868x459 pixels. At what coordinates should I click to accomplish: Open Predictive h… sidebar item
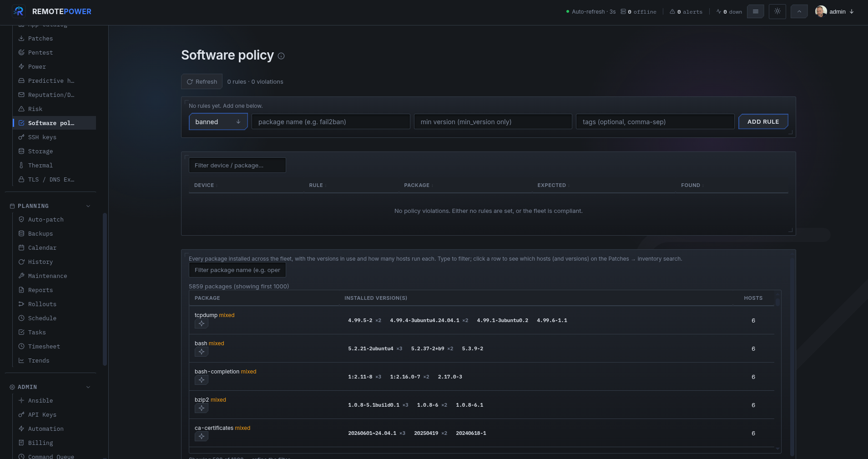[55, 81]
